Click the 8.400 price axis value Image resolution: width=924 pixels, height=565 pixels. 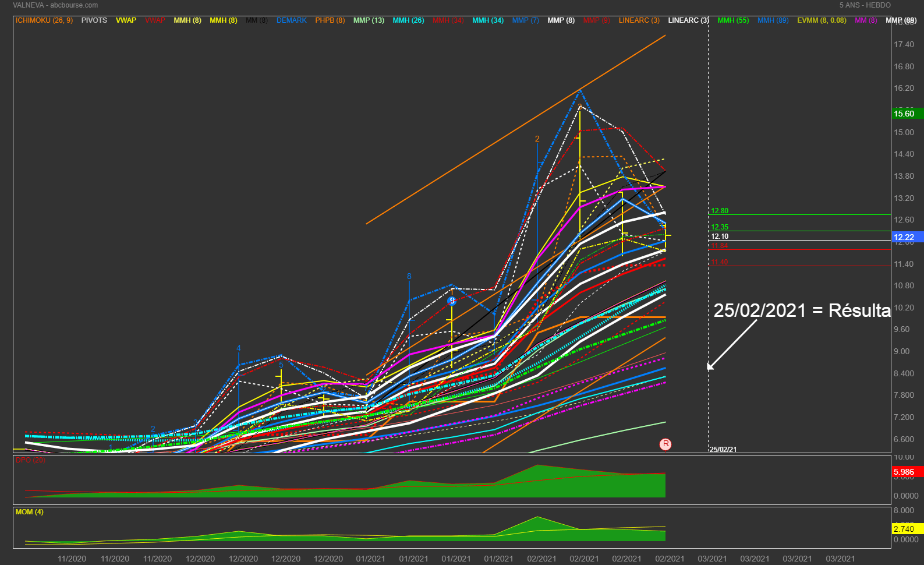tap(904, 373)
